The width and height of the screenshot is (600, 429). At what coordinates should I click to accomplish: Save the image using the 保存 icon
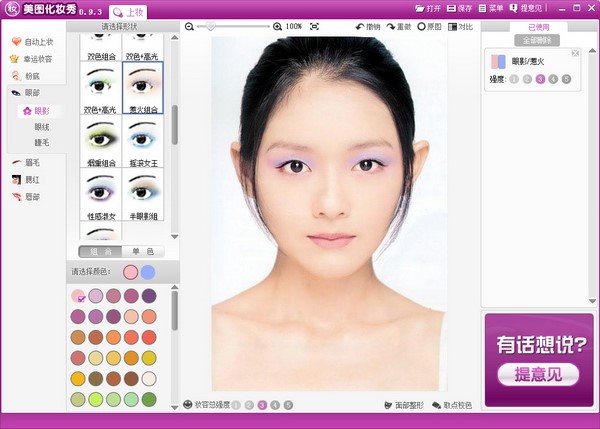point(459,8)
